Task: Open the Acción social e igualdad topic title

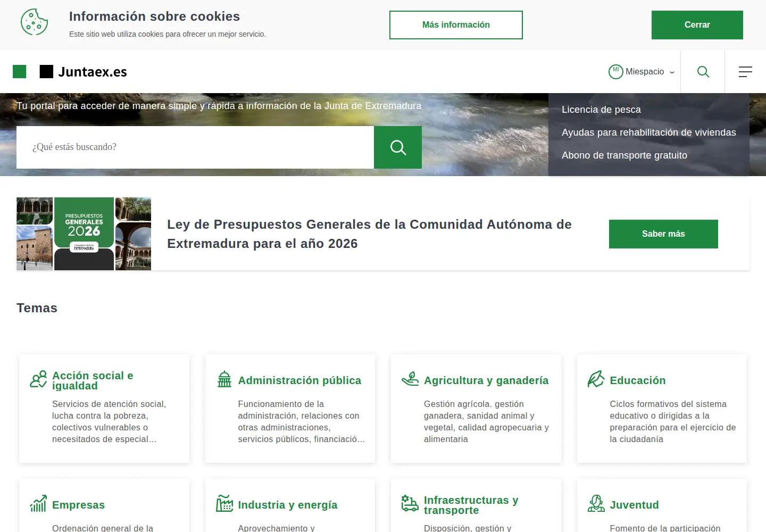Action: click(93, 380)
